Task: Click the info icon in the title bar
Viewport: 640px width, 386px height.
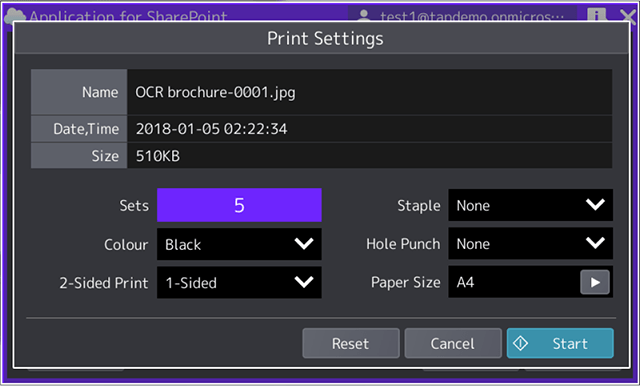Action: pyautogui.click(x=596, y=15)
